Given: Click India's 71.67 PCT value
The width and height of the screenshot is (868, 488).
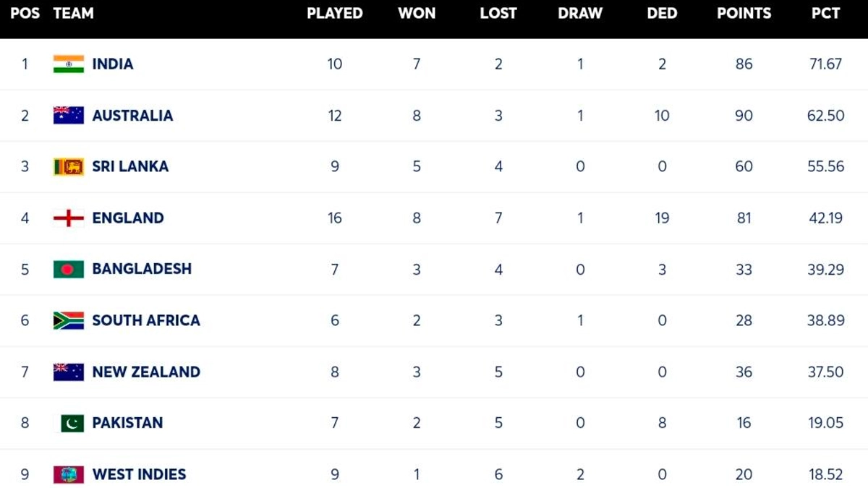Looking at the screenshot, I should click(825, 64).
